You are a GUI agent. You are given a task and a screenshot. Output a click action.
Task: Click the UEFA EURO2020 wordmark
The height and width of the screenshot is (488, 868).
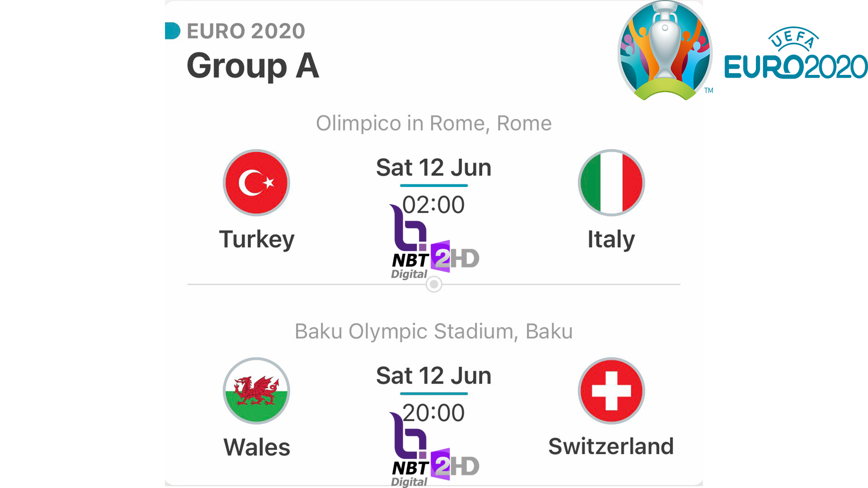click(x=796, y=53)
